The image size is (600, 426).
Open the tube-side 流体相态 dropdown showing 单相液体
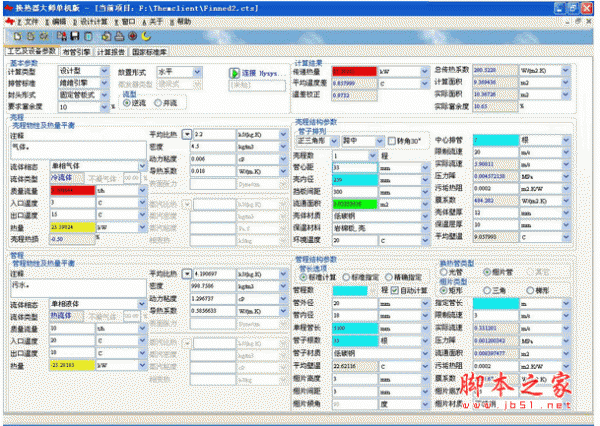point(142,304)
